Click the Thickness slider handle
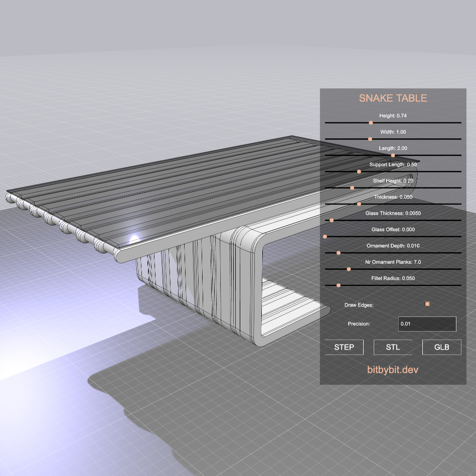Viewport: 476px width, 476px height. [x=360, y=204]
